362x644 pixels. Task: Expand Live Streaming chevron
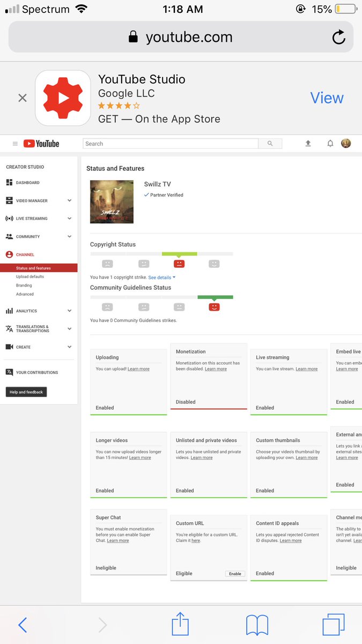(x=70, y=218)
